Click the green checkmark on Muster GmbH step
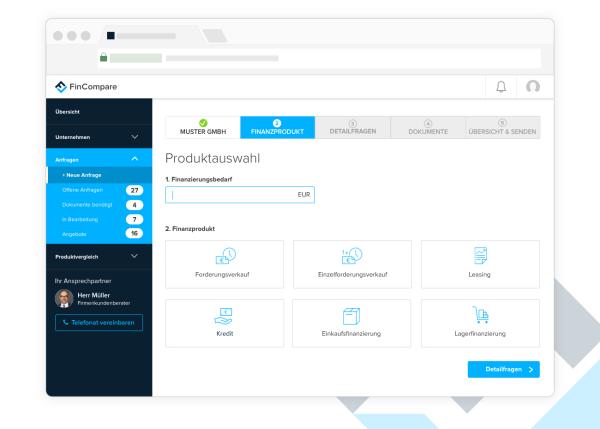Screen dimensions: 600x429 pyautogui.click(x=203, y=123)
